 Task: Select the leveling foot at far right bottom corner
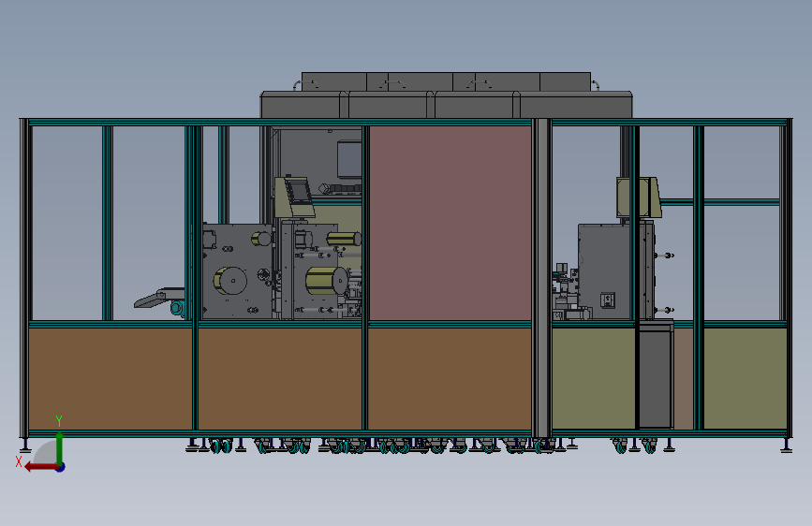click(x=787, y=446)
